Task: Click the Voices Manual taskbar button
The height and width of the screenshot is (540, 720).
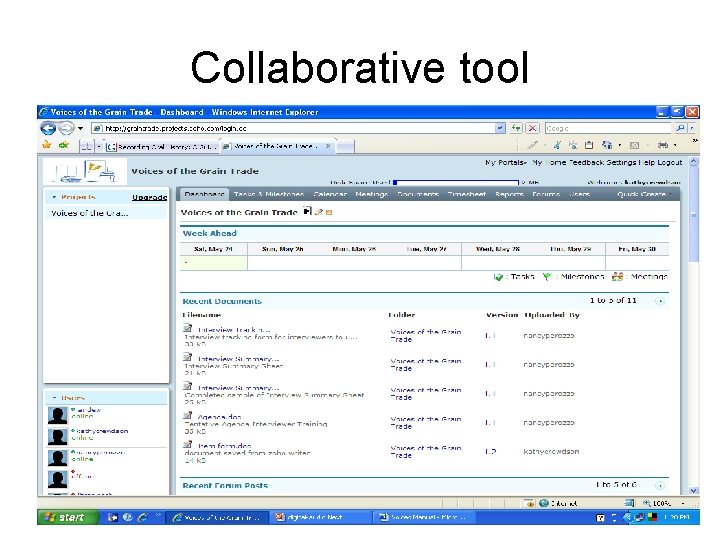Action: (422, 517)
